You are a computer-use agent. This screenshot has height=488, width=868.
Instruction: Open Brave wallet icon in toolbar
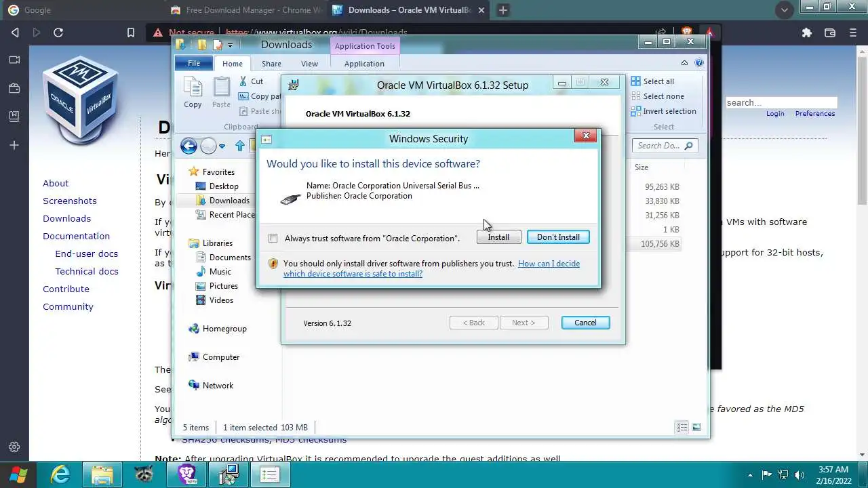click(x=829, y=33)
